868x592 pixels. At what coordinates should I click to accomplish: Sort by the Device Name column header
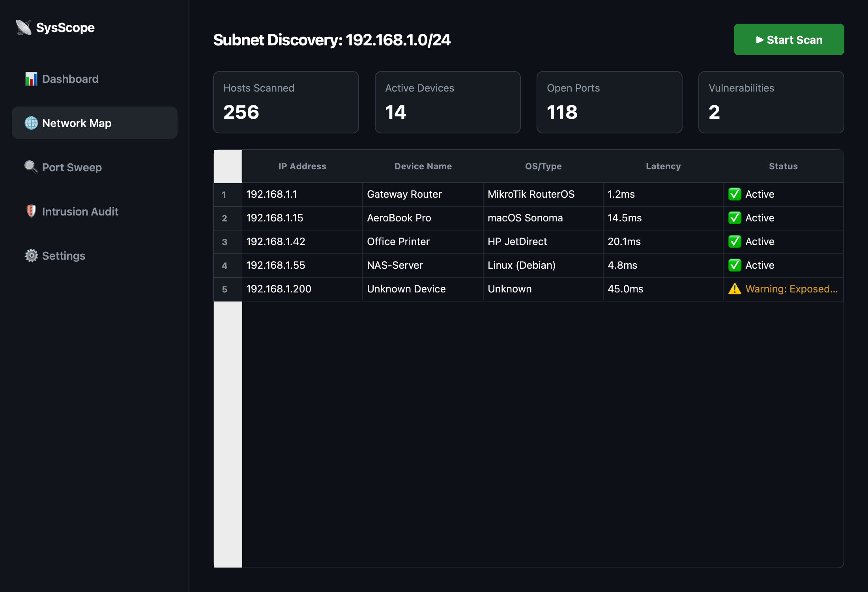click(x=423, y=166)
